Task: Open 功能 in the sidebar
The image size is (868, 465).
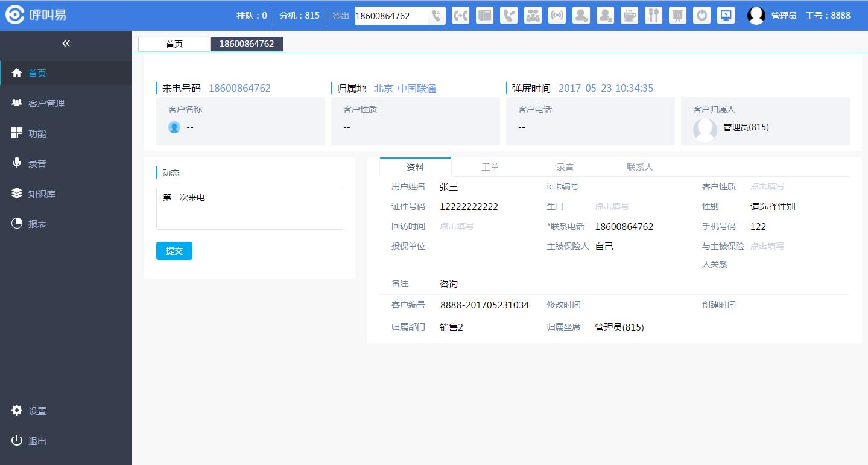Action: click(x=66, y=133)
